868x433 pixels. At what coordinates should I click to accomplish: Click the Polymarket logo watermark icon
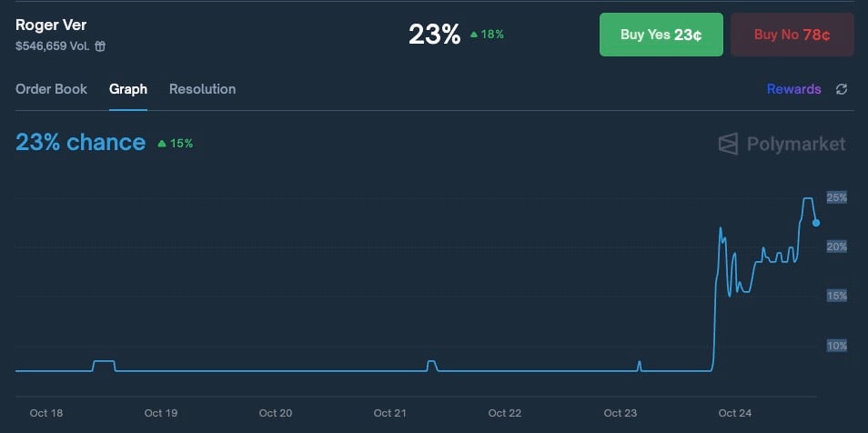[x=728, y=144]
